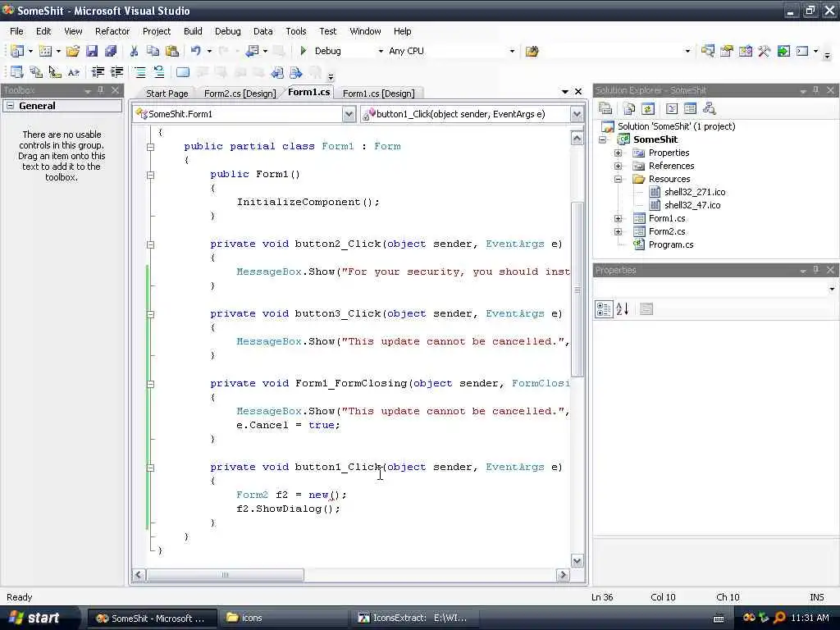Open the SomeShit.Form1 class dropdown

pyautogui.click(x=349, y=114)
